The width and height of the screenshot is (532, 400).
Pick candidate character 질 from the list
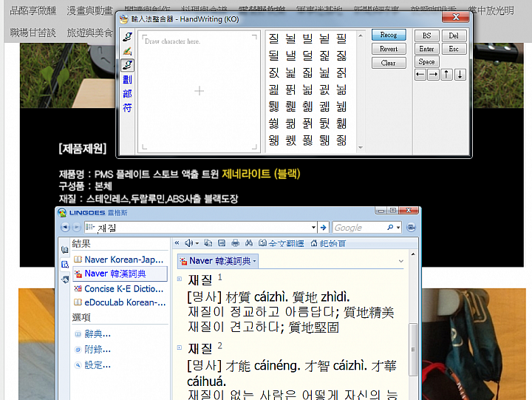point(273,38)
